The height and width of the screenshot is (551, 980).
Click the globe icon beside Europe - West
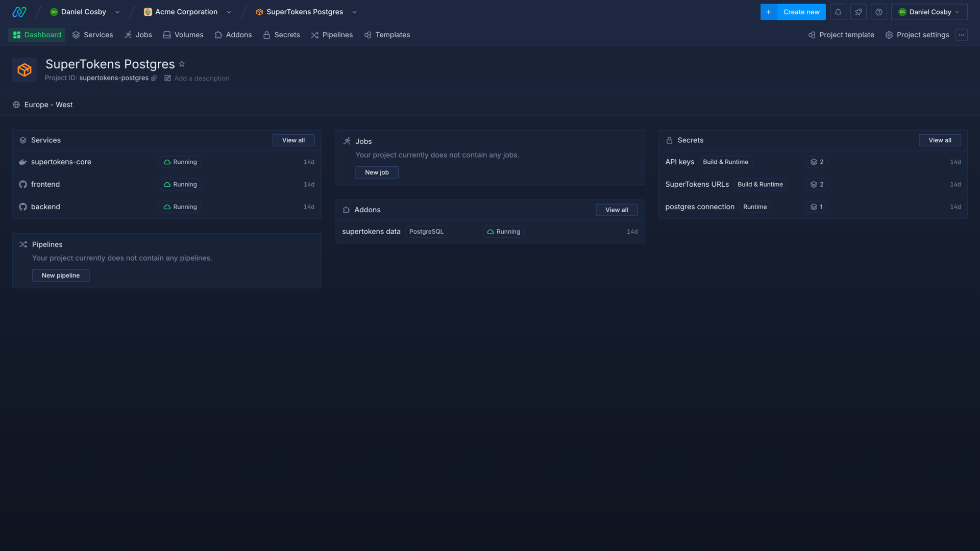[x=16, y=105]
